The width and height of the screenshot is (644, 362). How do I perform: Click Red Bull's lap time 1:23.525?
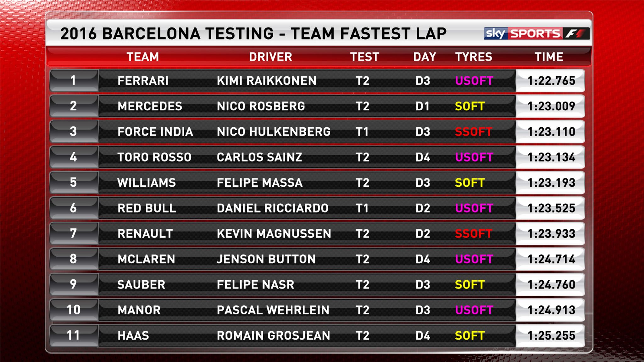pyautogui.click(x=551, y=208)
